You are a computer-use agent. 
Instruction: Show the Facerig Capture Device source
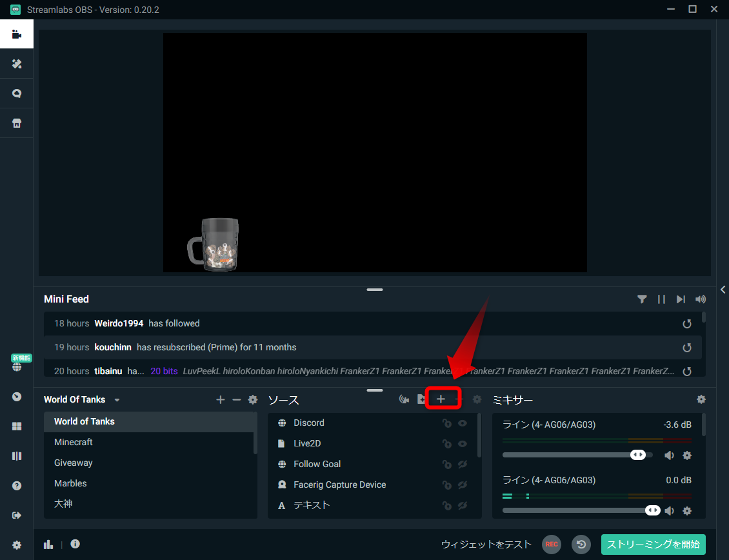coord(463,485)
